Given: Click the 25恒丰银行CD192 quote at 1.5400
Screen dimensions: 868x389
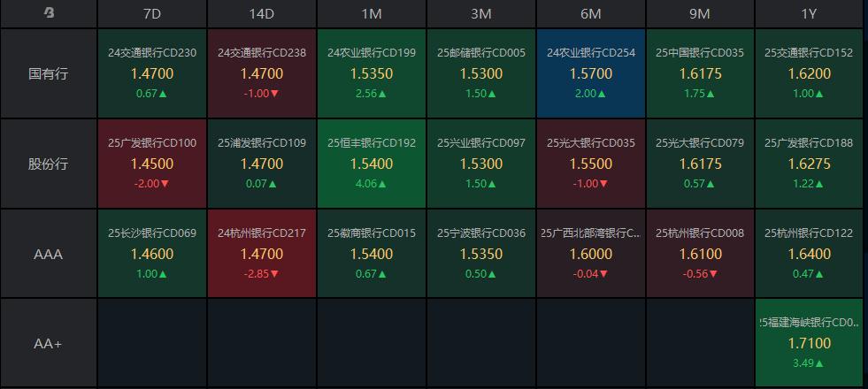Looking at the screenshot, I should 372,164.
